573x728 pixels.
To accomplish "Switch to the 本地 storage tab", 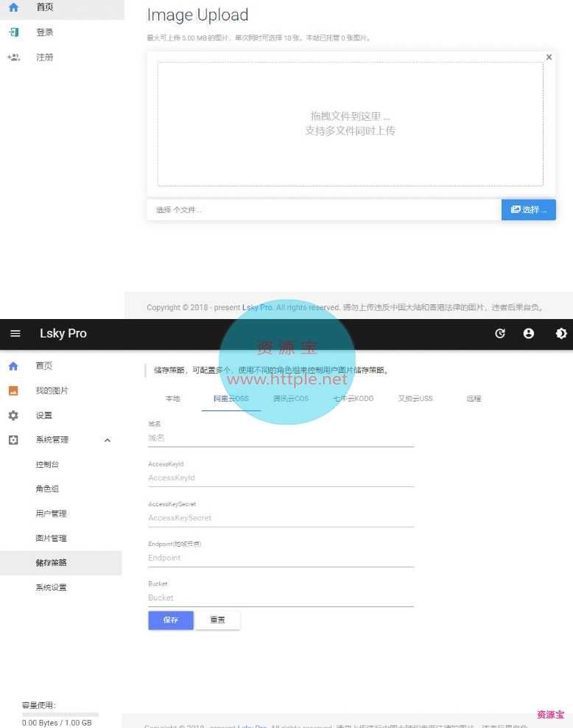I will [172, 399].
